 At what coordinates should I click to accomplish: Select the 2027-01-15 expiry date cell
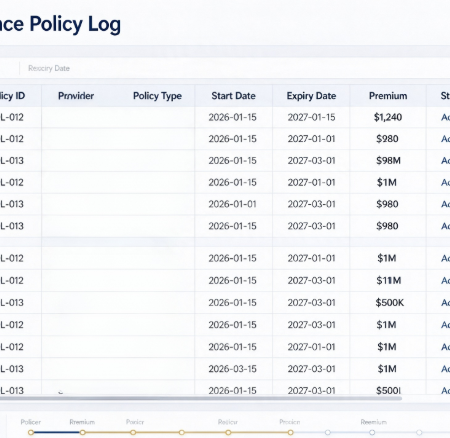coord(311,117)
